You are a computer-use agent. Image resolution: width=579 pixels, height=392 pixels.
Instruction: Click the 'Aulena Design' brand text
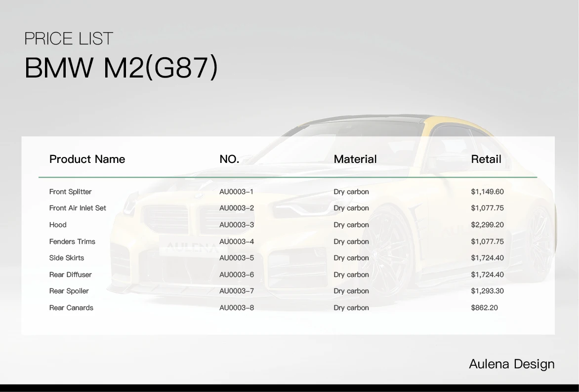point(512,364)
